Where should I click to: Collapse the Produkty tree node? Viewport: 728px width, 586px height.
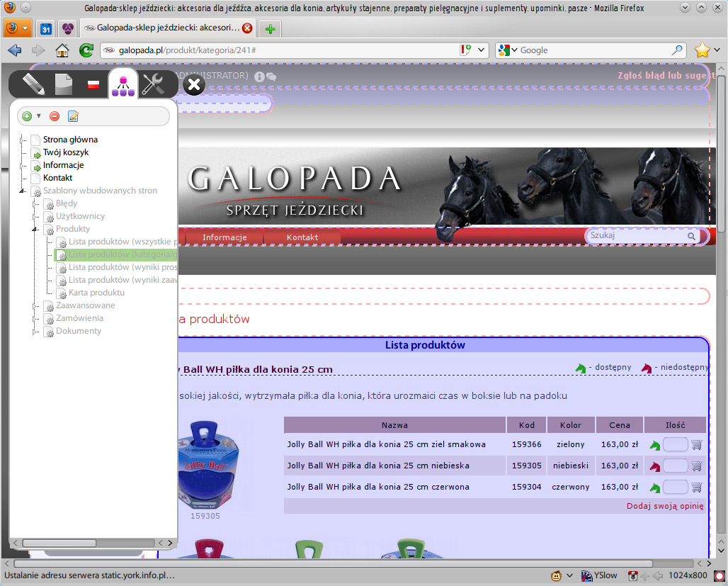click(35, 229)
